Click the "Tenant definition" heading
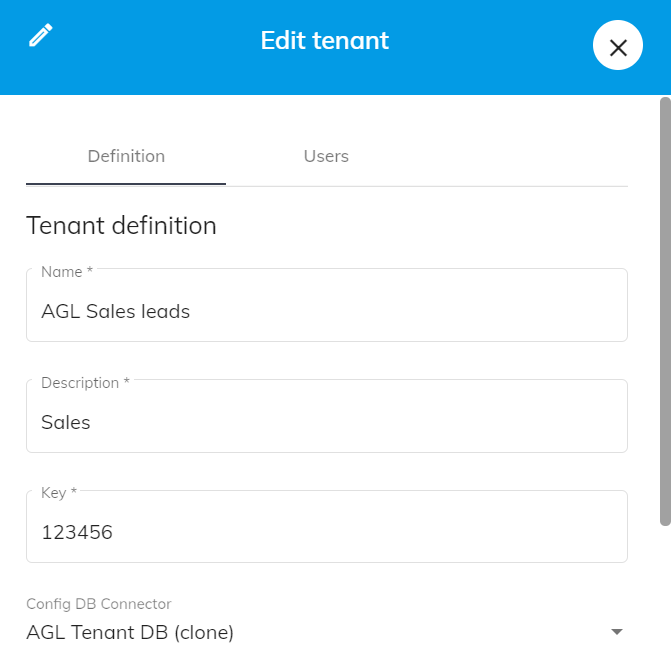The height and width of the screenshot is (648, 671). pyautogui.click(x=121, y=225)
